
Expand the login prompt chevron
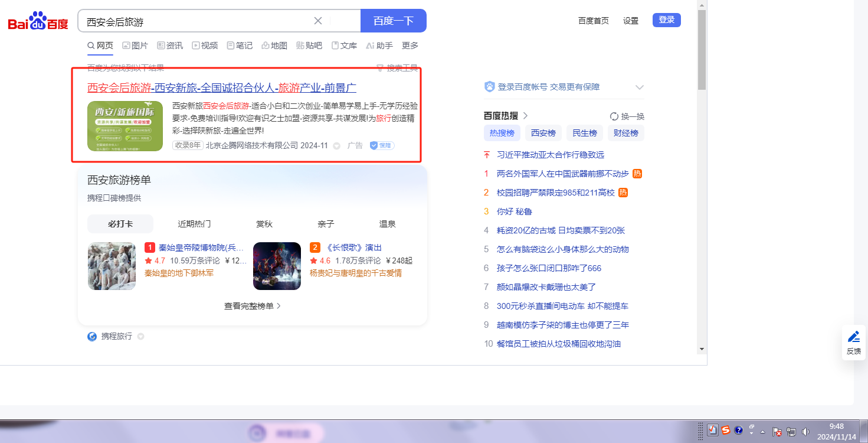[639, 87]
